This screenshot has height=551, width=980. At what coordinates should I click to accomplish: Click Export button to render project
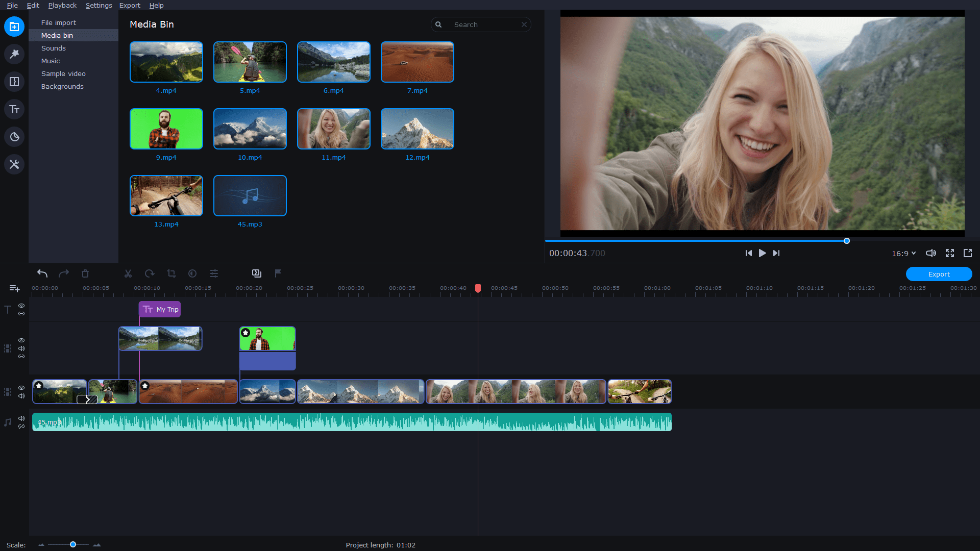pyautogui.click(x=940, y=274)
